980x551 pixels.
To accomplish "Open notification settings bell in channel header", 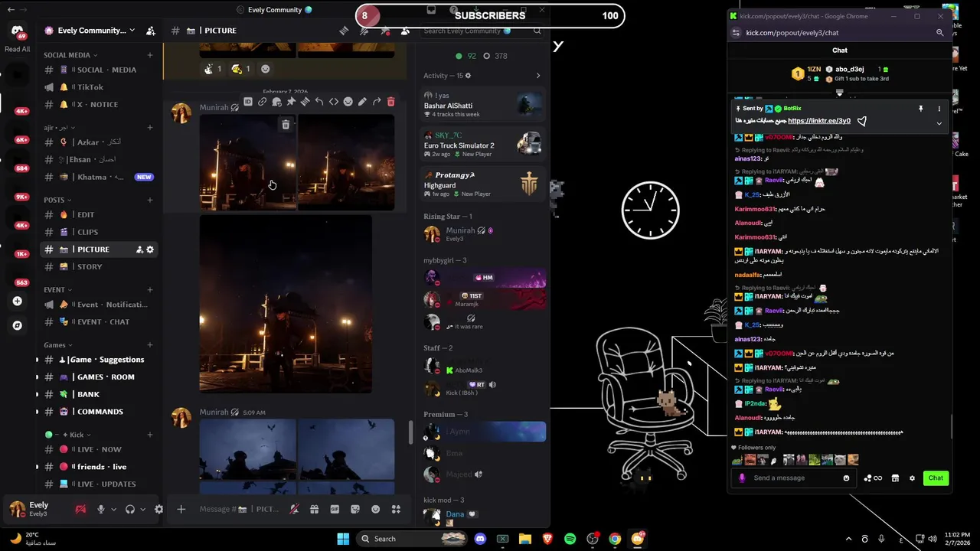I will [364, 31].
